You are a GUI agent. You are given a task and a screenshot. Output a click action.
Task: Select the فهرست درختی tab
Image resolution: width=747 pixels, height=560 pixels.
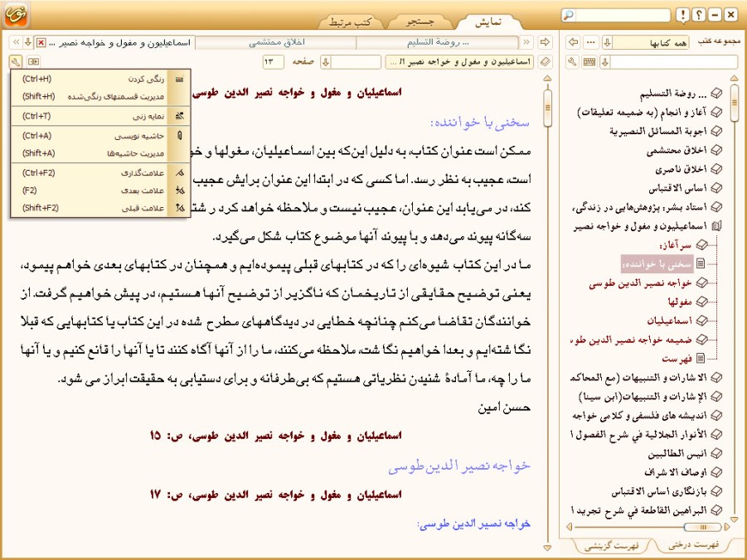pos(694,545)
